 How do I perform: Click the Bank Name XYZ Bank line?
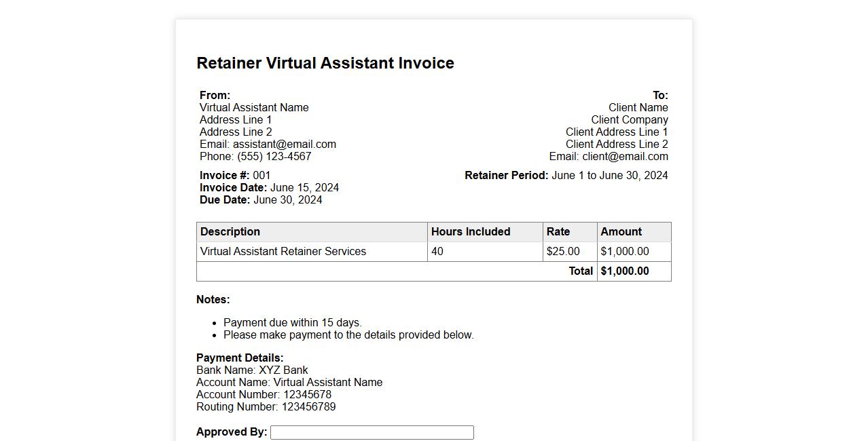click(252, 370)
